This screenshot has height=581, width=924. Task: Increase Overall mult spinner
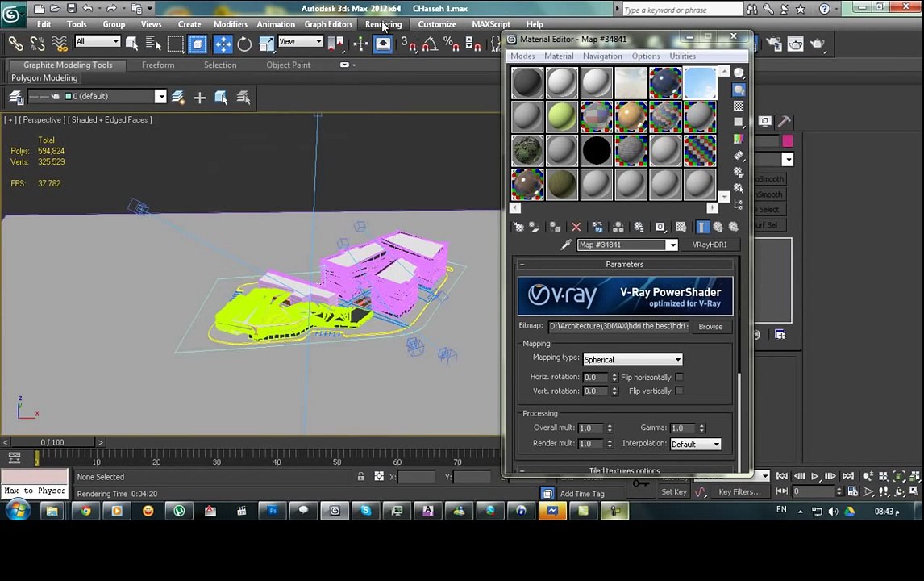click(610, 426)
